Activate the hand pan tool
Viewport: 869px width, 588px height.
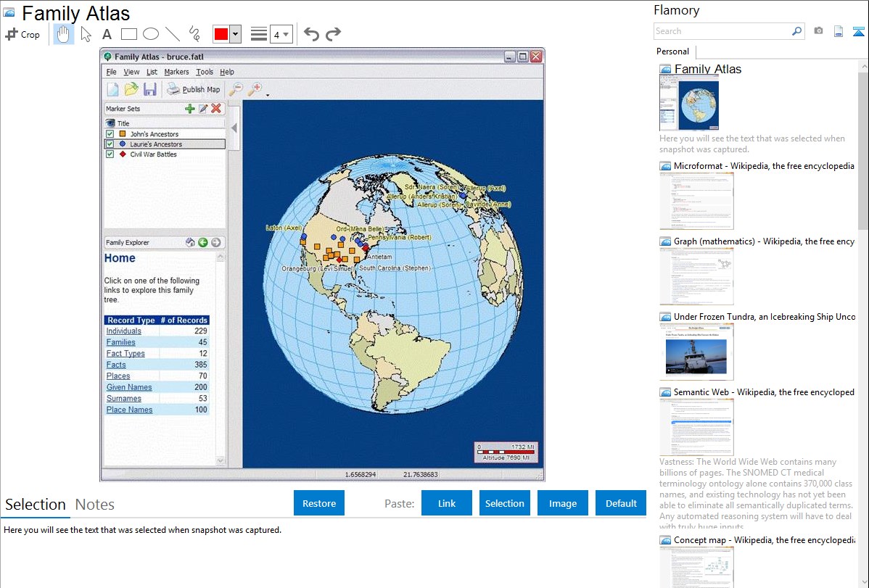(64, 34)
